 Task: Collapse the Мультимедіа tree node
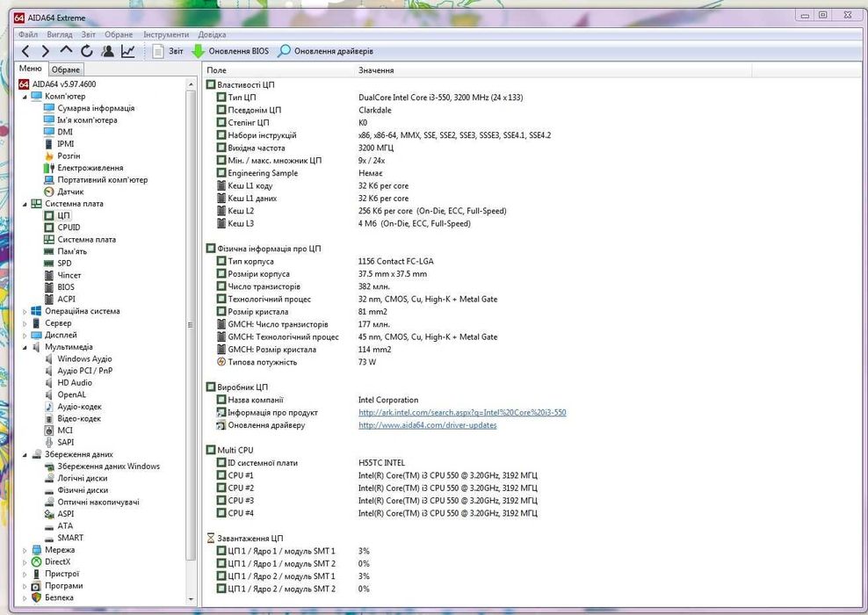pyautogui.click(x=25, y=348)
